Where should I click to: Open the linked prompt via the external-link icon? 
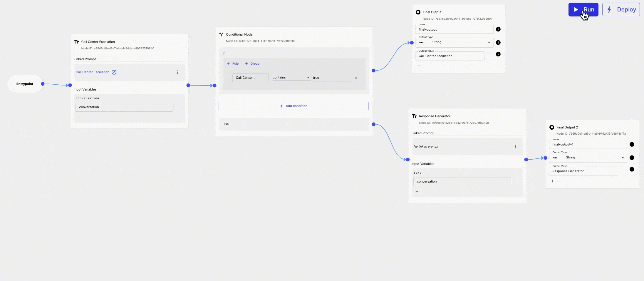(x=114, y=72)
